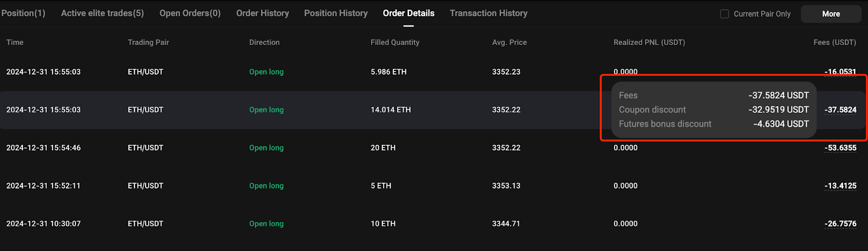Click the -13.4125 fee value

pos(840,185)
